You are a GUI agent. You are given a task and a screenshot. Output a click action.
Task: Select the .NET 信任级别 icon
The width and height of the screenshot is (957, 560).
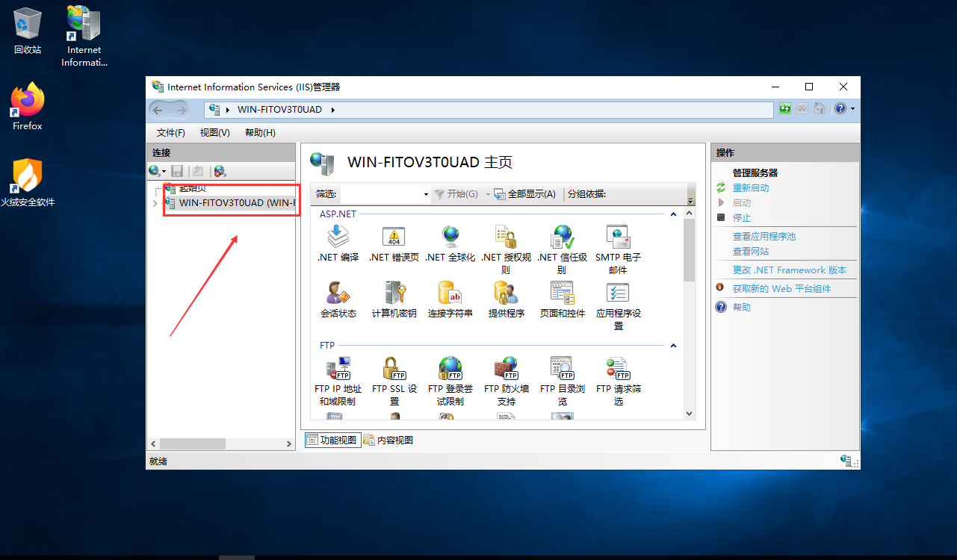(x=562, y=237)
